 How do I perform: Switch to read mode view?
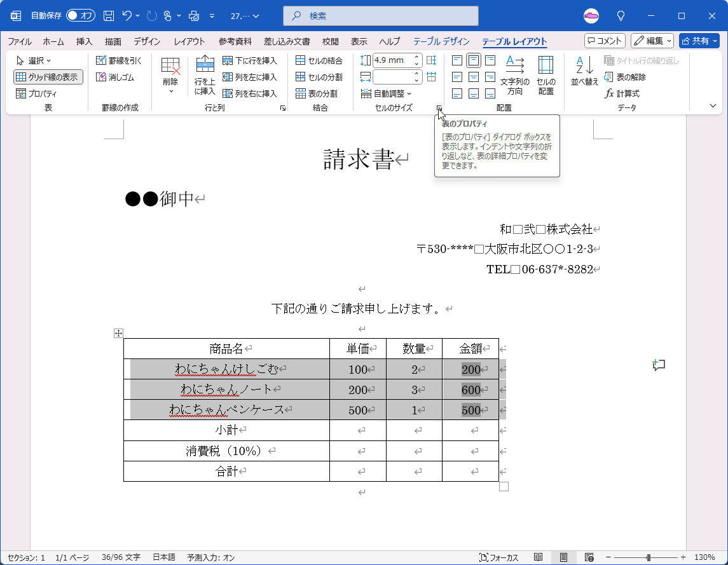tap(538, 557)
